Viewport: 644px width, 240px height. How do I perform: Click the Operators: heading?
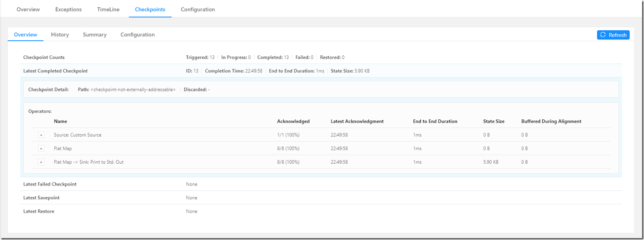coord(40,111)
